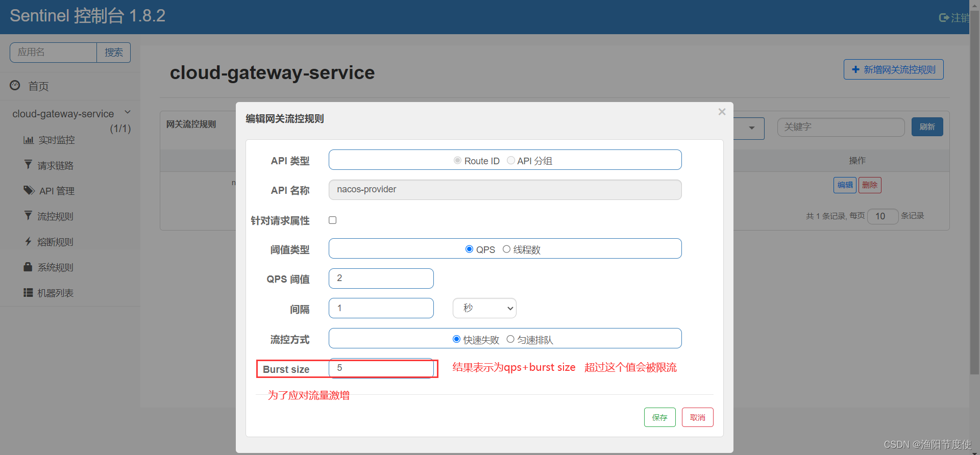The image size is (980, 455).
Task: Click 新增网关流控规则 button
Action: [x=893, y=69]
